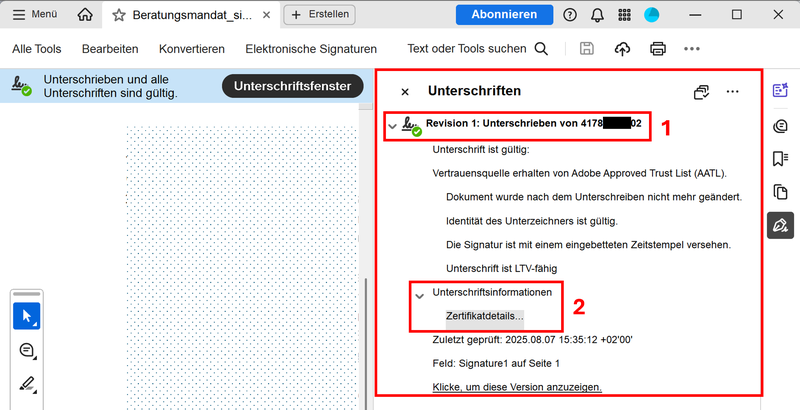The height and width of the screenshot is (410, 800).
Task: Select 'Unterschrift ist LTV-fähig' line
Action: coord(501,268)
